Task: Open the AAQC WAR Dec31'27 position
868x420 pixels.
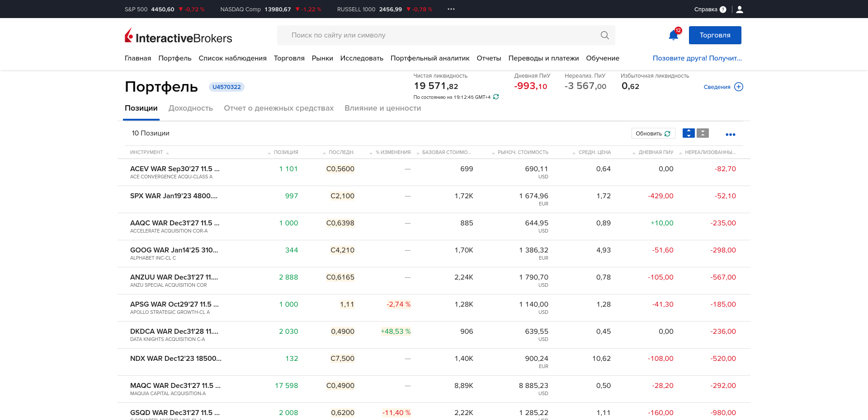Action: tap(175, 223)
